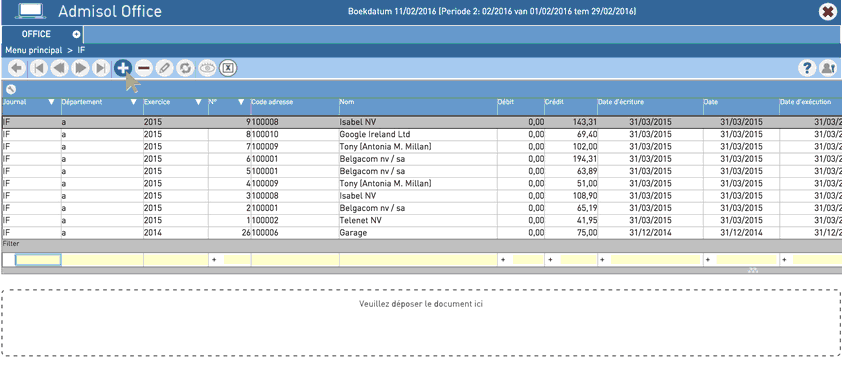Select the Garage row
The width and height of the screenshot is (842, 373).
(x=422, y=233)
